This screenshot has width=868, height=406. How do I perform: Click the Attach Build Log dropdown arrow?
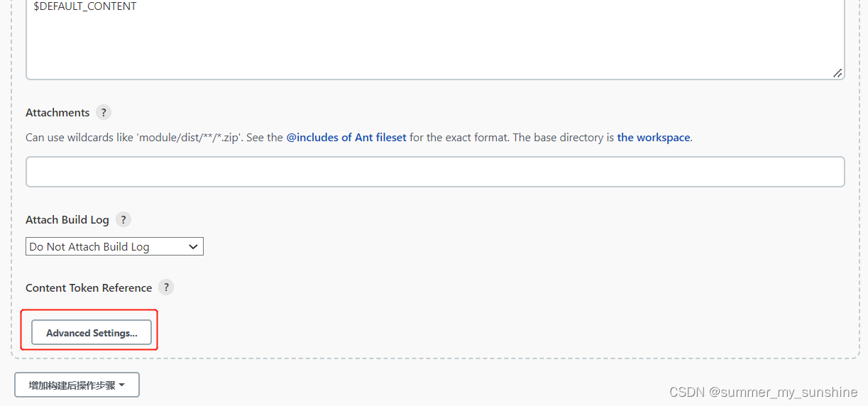tap(193, 247)
